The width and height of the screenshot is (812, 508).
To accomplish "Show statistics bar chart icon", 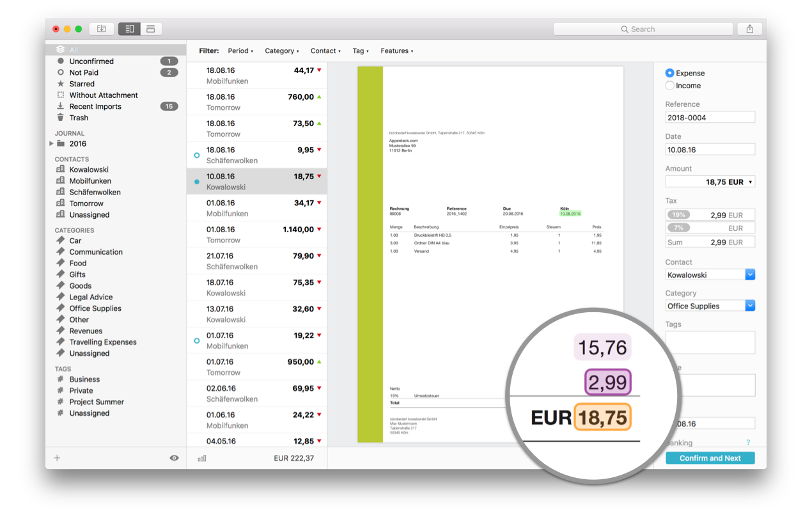I will click(x=202, y=458).
